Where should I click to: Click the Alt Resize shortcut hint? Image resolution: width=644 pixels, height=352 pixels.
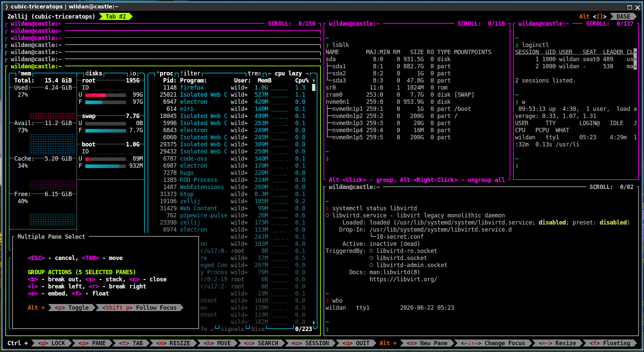[557, 343]
